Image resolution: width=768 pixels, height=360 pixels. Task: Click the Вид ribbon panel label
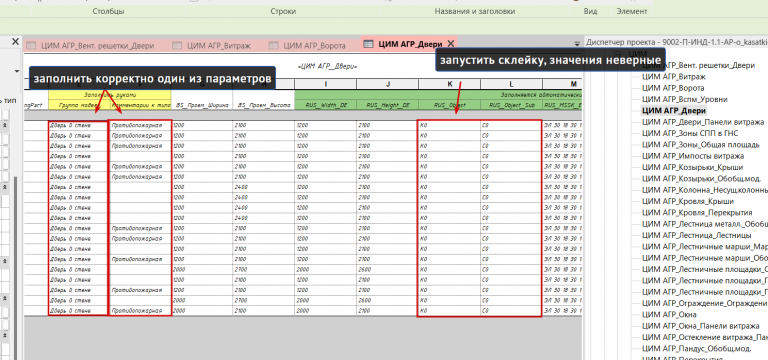coord(591,11)
